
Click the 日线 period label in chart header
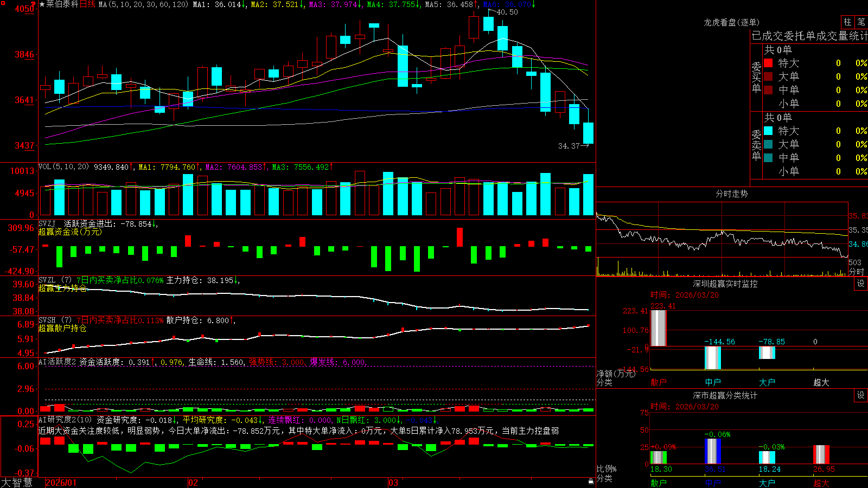coord(87,4)
